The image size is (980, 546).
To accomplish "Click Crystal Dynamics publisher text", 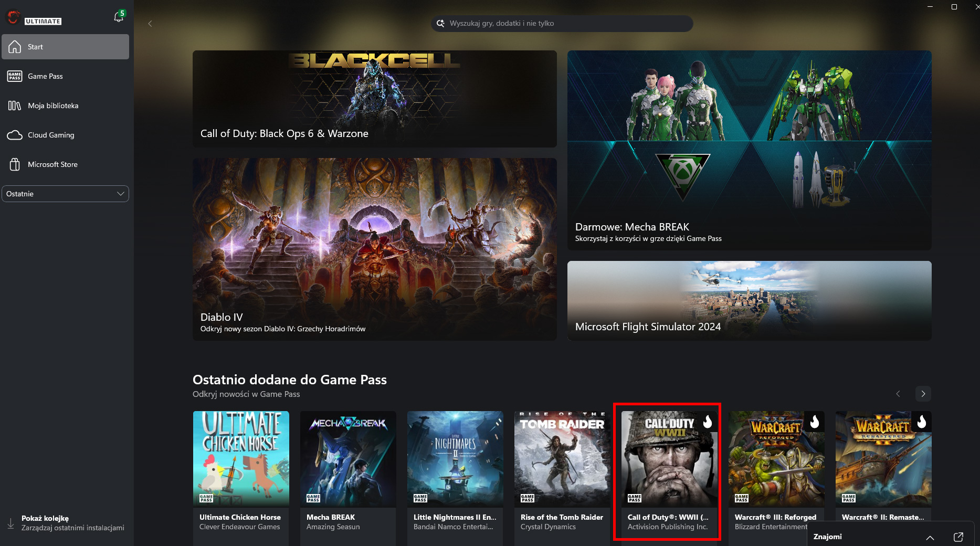I will [548, 527].
